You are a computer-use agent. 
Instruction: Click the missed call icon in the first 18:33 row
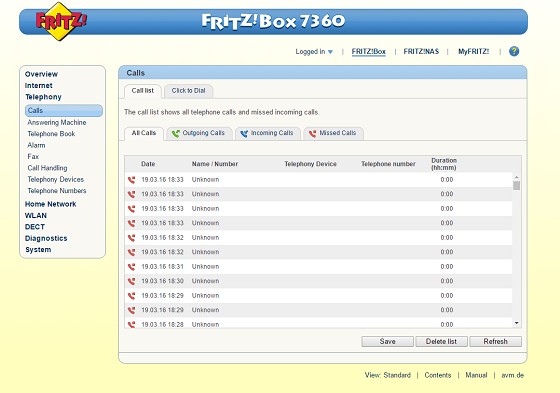click(131, 180)
